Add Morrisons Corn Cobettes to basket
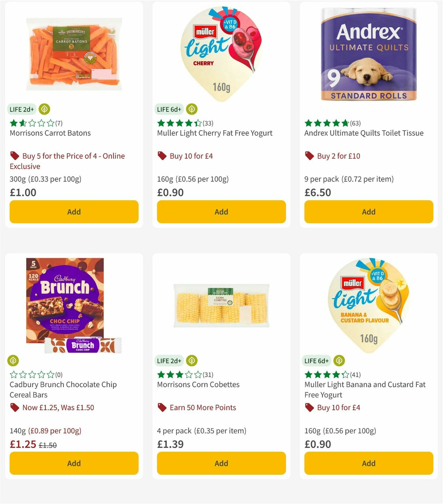Viewport: 443px width, 504px height. pos(221,463)
